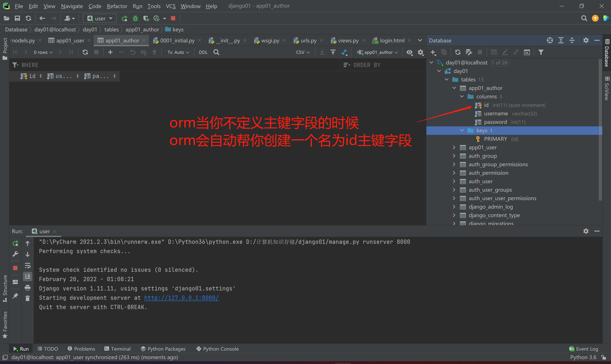Rerun the user configuration from the main toolbar
611x364 pixels.
coord(125,18)
